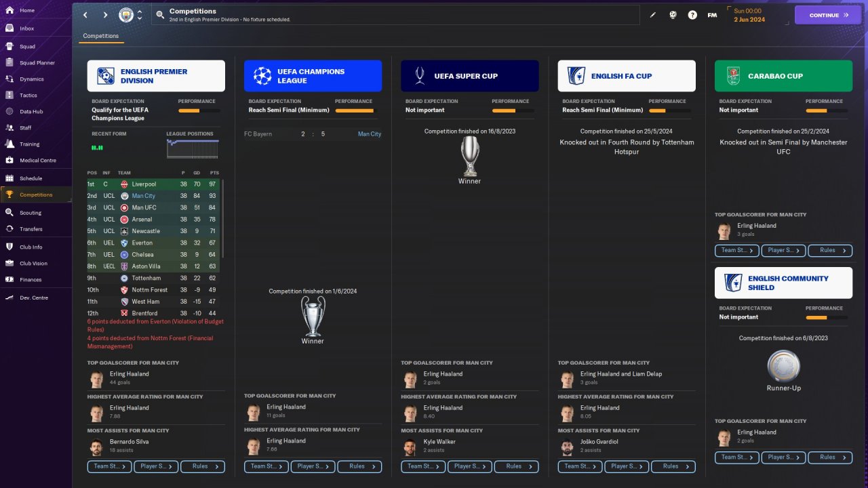Expand the Carabao Cup Team Stats button
The width and height of the screenshot is (868, 488).
coord(736,250)
